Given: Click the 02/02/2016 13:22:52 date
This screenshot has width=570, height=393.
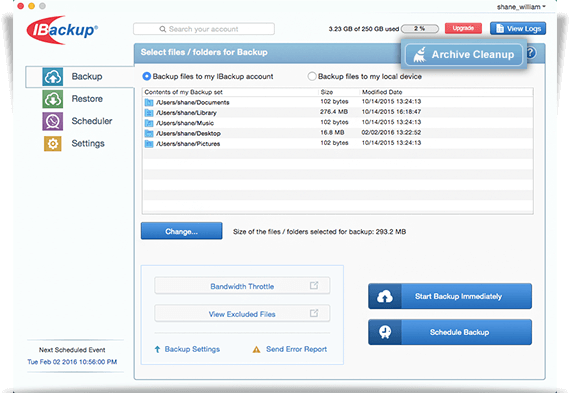Looking at the screenshot, I should (391, 132).
